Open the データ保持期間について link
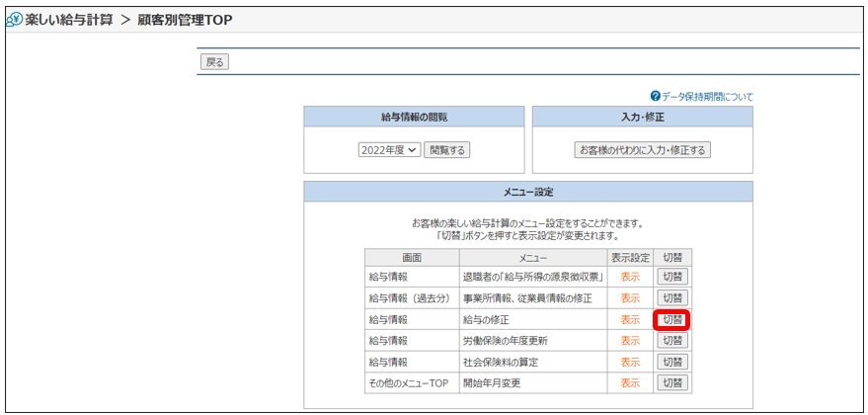Image resolution: width=868 pixels, height=415 pixels. point(706,96)
